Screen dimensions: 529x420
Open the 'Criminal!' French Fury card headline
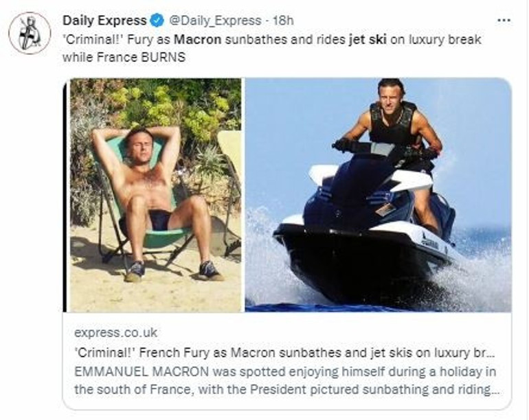coord(284,353)
